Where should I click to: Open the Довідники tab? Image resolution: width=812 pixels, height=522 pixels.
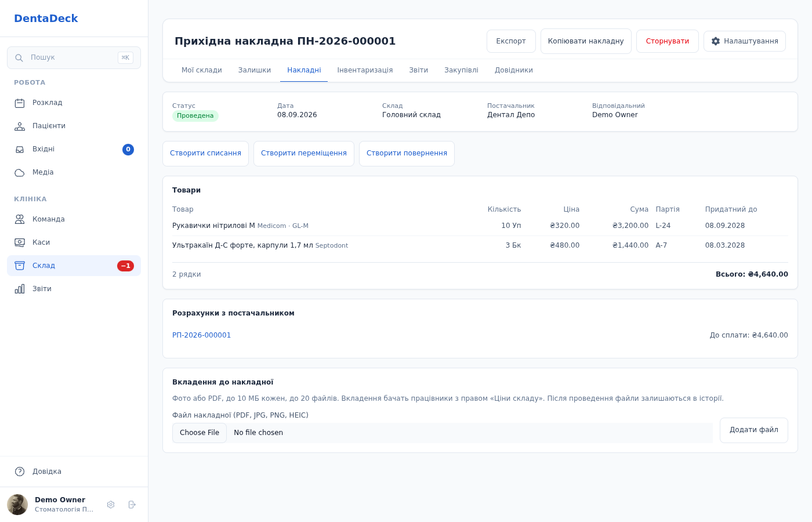point(514,70)
